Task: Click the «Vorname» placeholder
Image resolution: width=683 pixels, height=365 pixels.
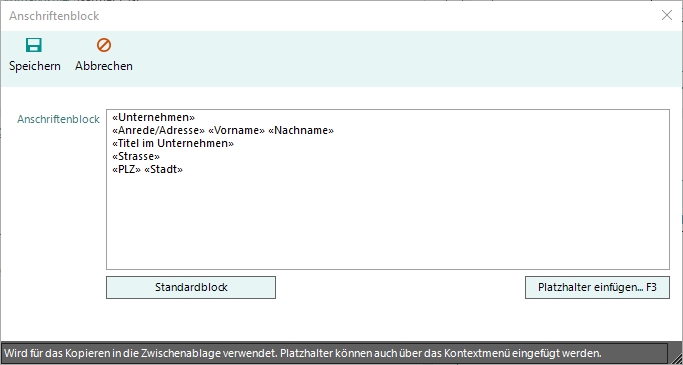Action: tap(237, 131)
